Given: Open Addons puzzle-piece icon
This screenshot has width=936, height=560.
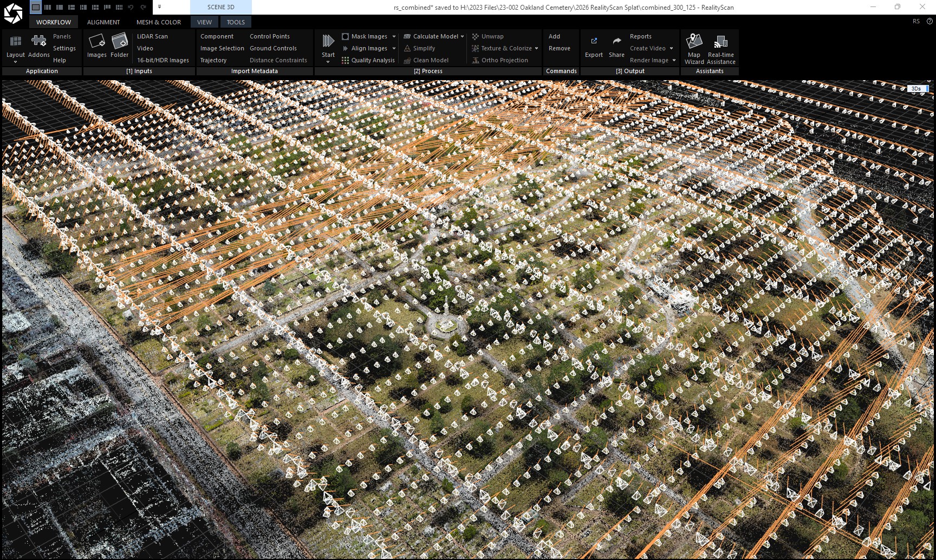Looking at the screenshot, I should [x=38, y=41].
